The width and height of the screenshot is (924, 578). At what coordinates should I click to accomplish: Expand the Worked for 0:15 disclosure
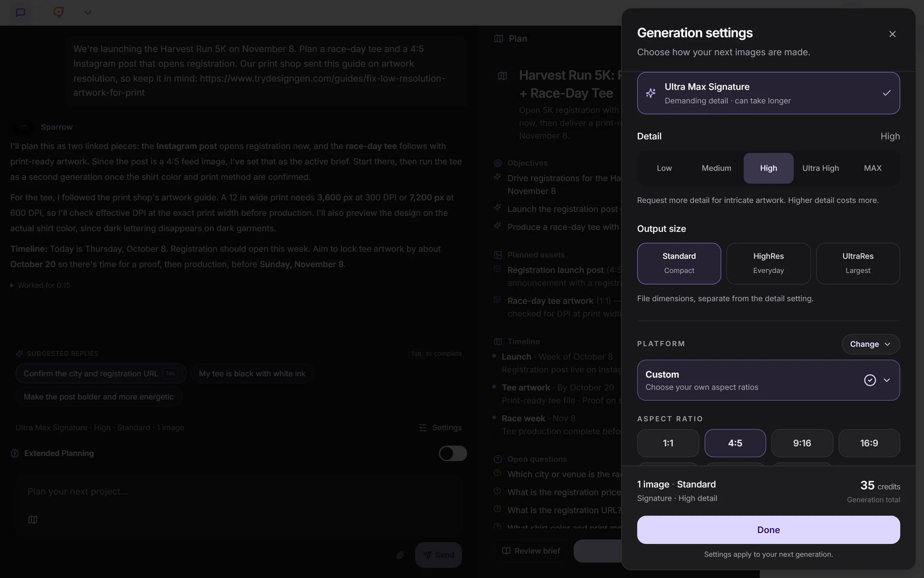40,285
